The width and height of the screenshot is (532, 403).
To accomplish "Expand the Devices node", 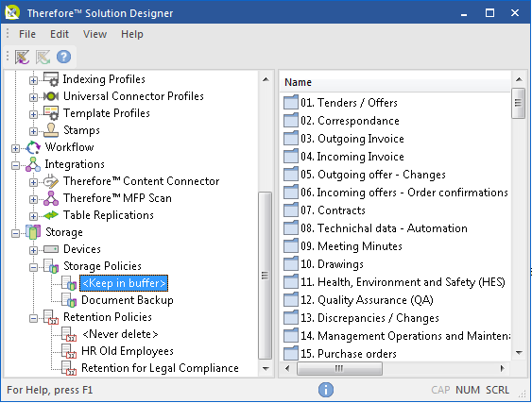I will click(33, 250).
